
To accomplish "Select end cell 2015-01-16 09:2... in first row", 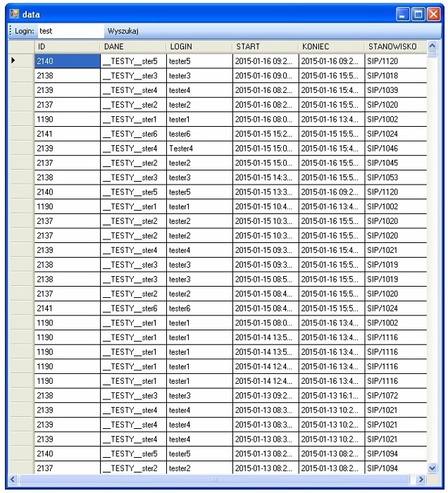I will coord(331,61).
